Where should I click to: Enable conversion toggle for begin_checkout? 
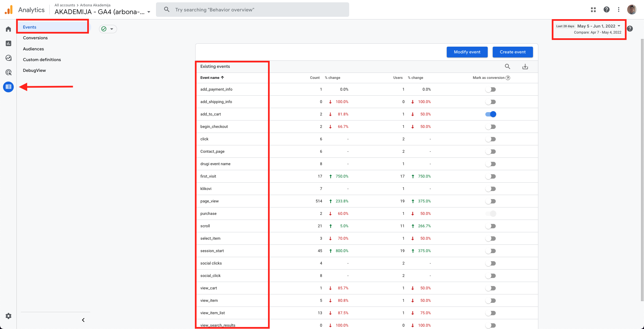[x=490, y=127]
